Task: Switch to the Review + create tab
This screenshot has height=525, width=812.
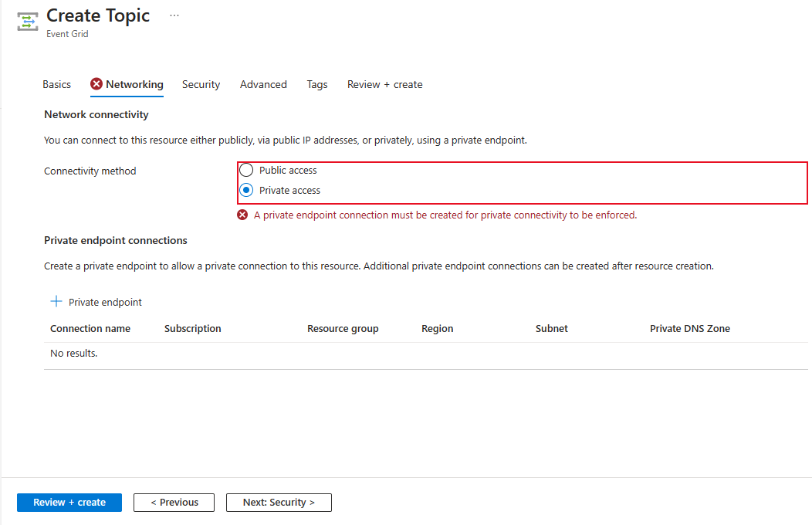Action: click(x=384, y=84)
